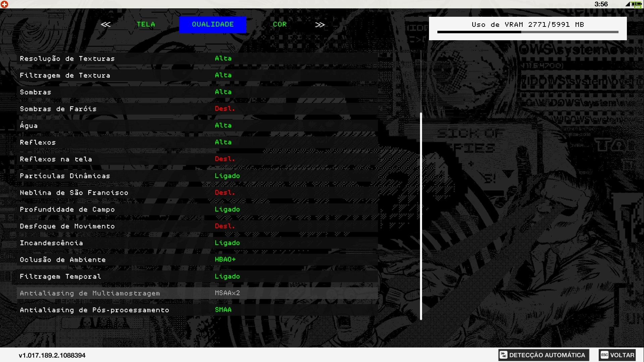This screenshot has height=362, width=644.
Task: Toggle Sombras de Faróis setting
Action: coord(197,109)
